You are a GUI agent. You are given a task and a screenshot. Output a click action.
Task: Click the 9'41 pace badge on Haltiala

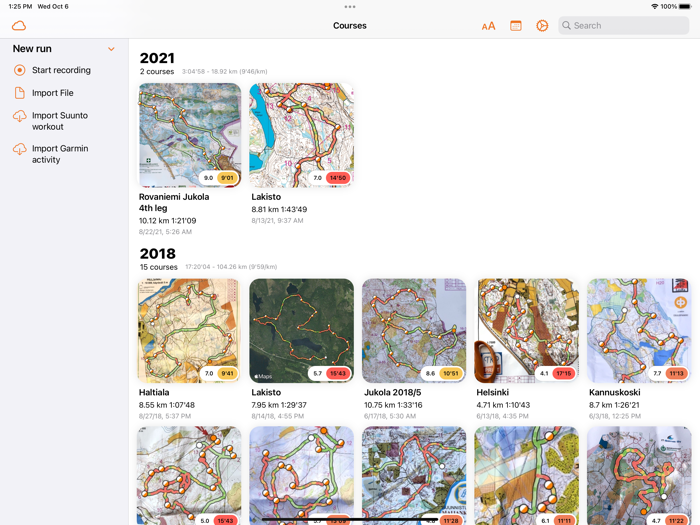pyautogui.click(x=228, y=373)
